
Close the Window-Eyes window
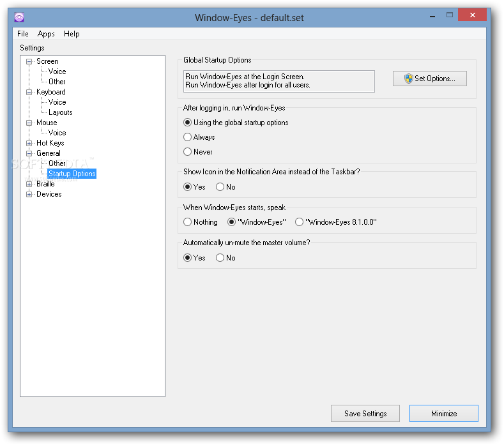[472, 15]
